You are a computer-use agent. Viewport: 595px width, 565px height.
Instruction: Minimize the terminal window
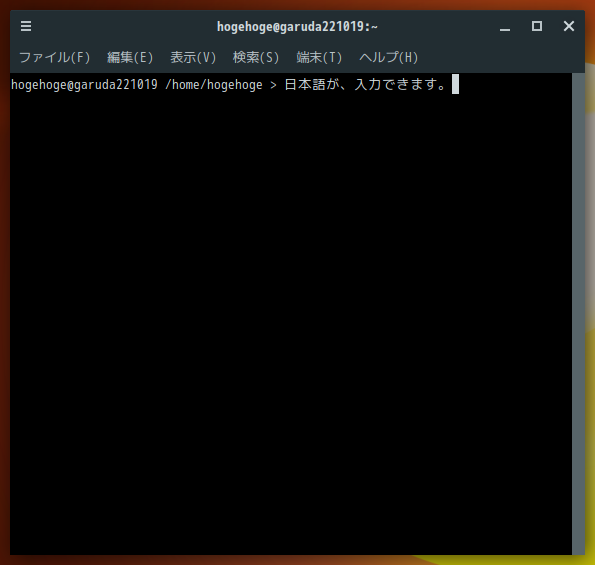[505, 27]
